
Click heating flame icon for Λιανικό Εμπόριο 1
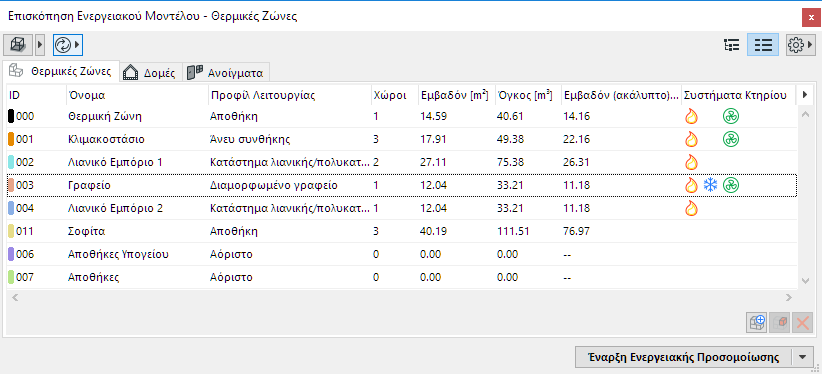point(691,162)
